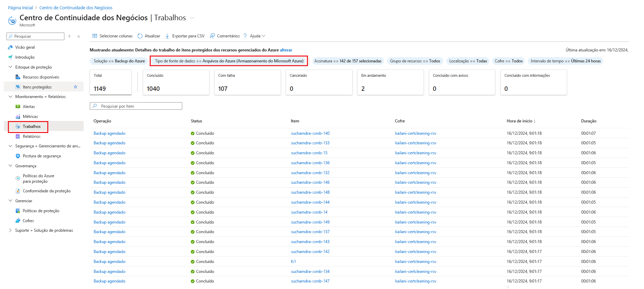The image size is (644, 289).
Task: Open vault link in sucharndra-xsmb-15 row
Action: (x=416, y=153)
